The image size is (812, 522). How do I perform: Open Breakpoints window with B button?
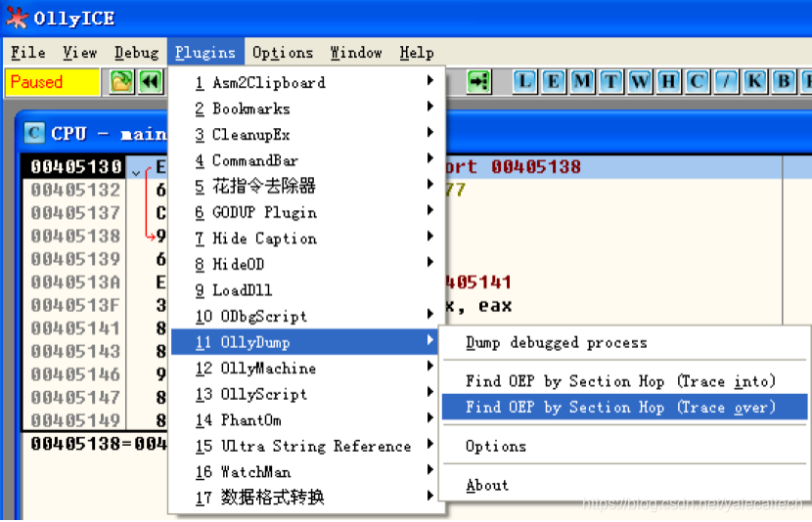click(x=785, y=82)
